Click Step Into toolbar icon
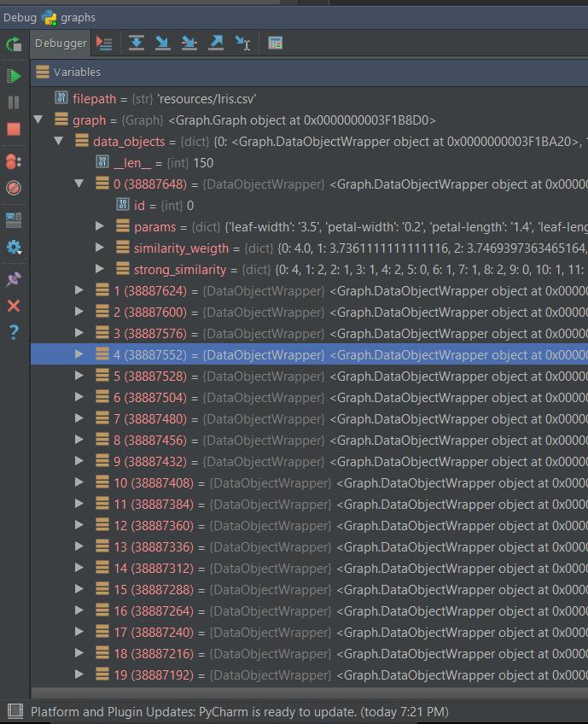Viewport: 588px width, 724px height. click(162, 43)
